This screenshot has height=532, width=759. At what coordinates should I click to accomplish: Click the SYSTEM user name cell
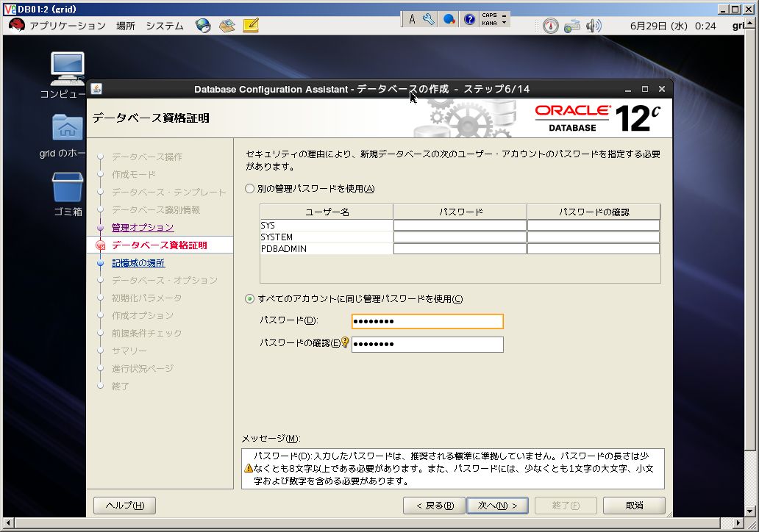pyautogui.click(x=327, y=237)
